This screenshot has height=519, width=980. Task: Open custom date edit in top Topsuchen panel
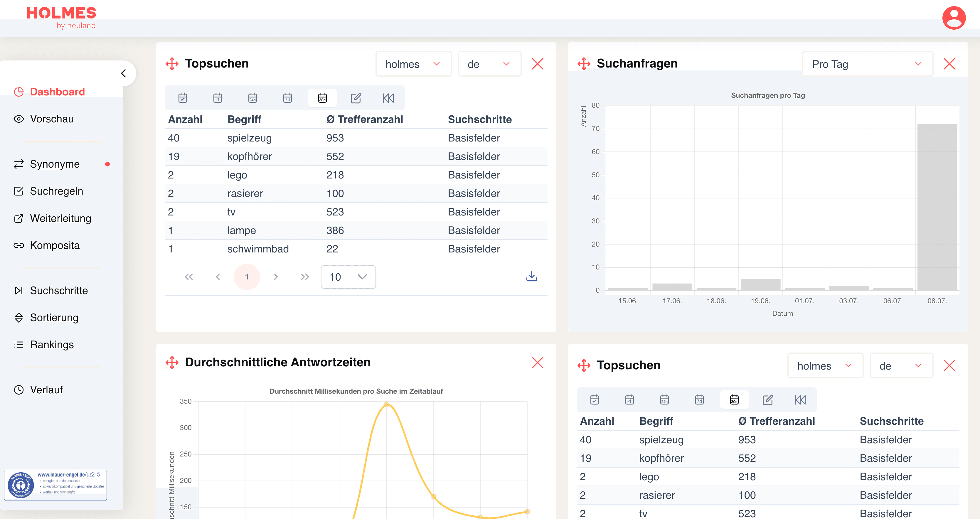click(x=356, y=98)
